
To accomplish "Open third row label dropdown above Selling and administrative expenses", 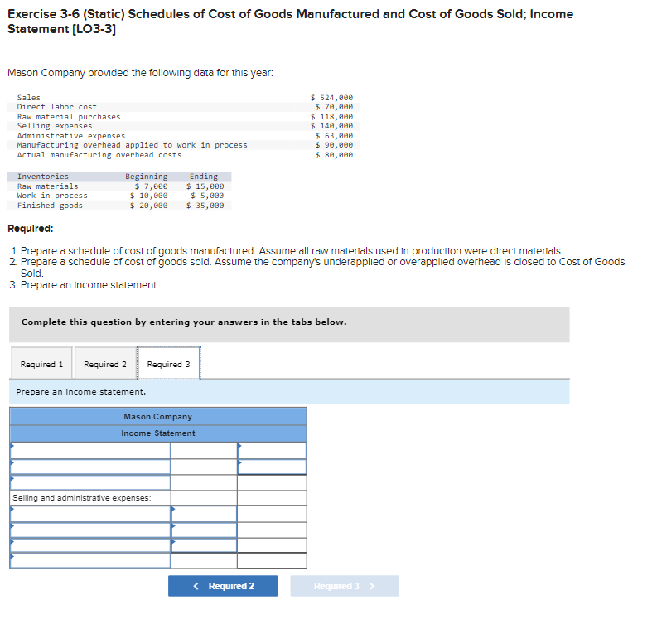I will point(90,482).
